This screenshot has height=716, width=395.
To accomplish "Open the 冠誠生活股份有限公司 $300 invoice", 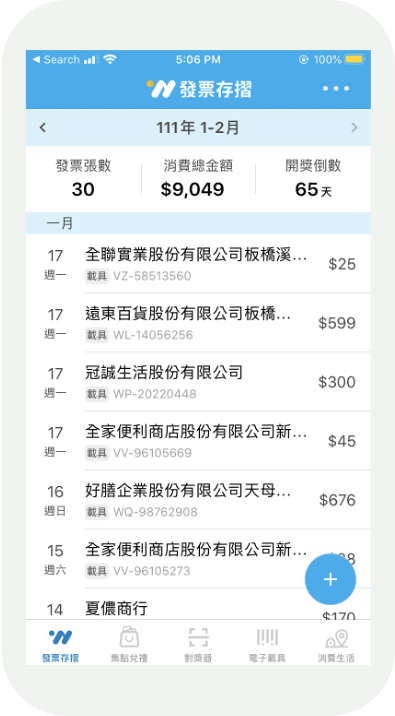I will click(x=198, y=381).
